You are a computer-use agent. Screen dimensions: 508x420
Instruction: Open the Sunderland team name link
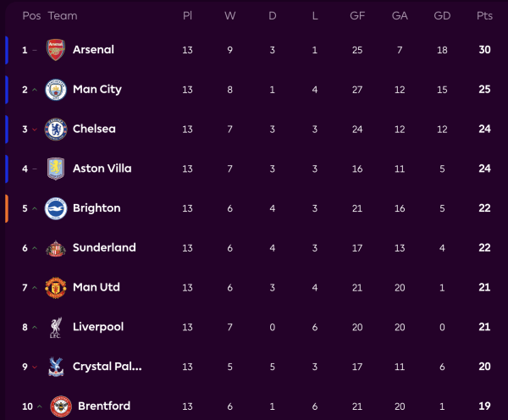click(x=104, y=248)
